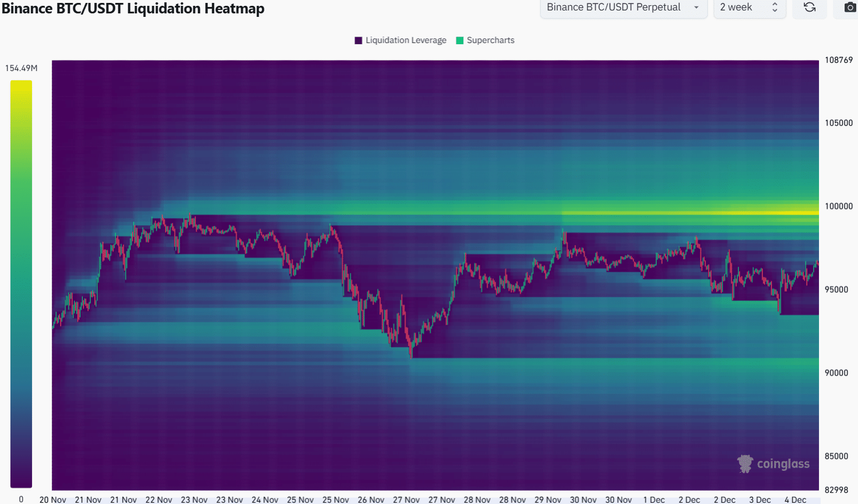Viewport: 858px width, 504px height.
Task: Click the purple Liquidation Leverage legend swatch
Action: coord(359,40)
